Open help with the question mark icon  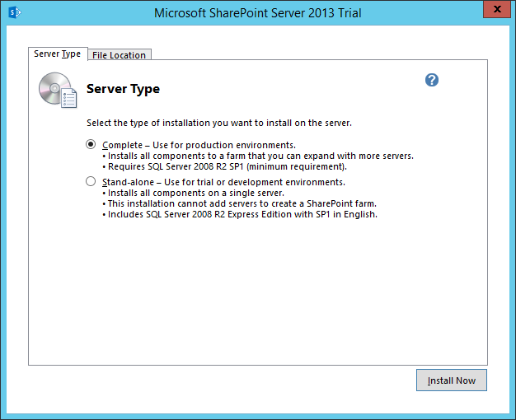[432, 80]
